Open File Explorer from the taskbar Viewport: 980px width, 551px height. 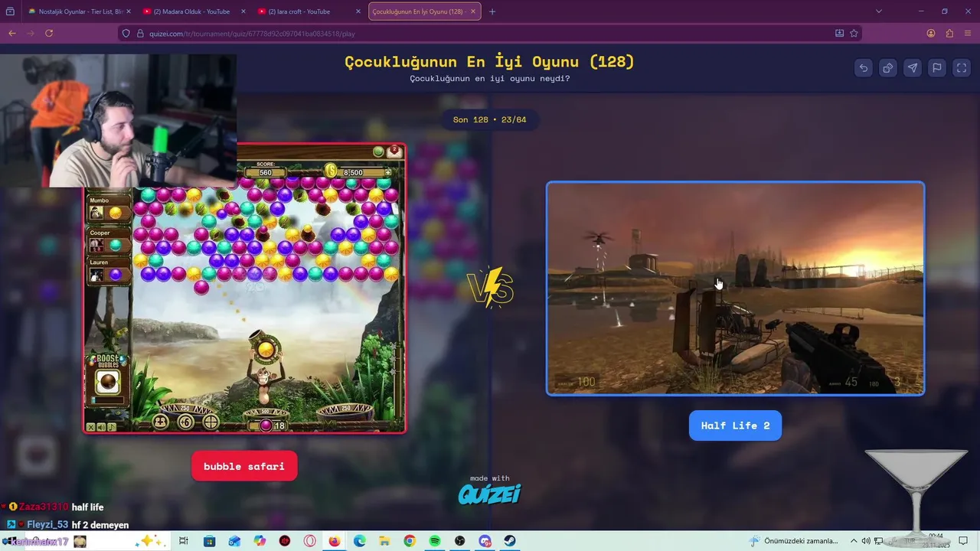tap(384, 541)
